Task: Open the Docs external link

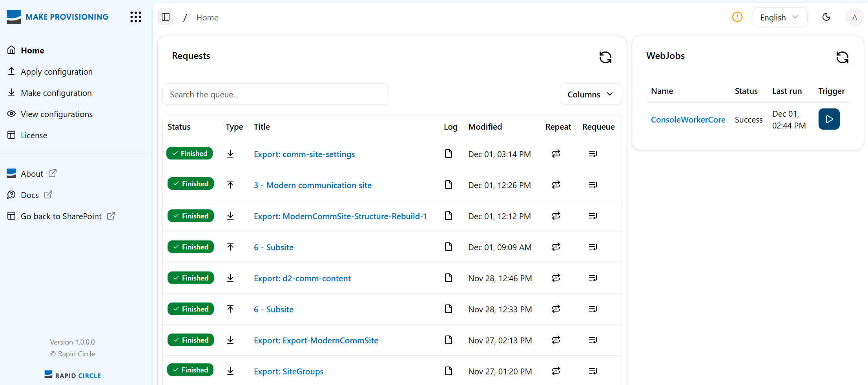Action: (29, 194)
